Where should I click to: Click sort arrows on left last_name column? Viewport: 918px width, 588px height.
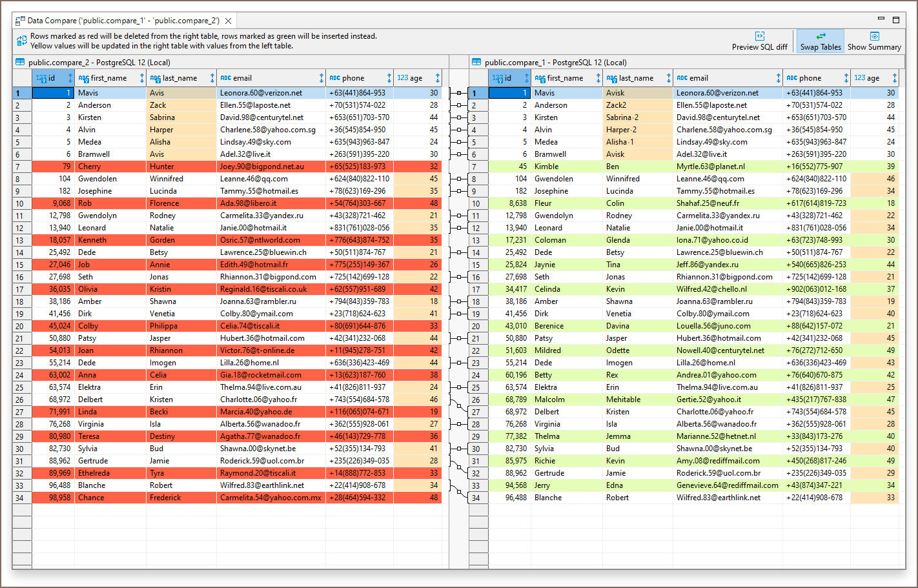click(x=212, y=78)
